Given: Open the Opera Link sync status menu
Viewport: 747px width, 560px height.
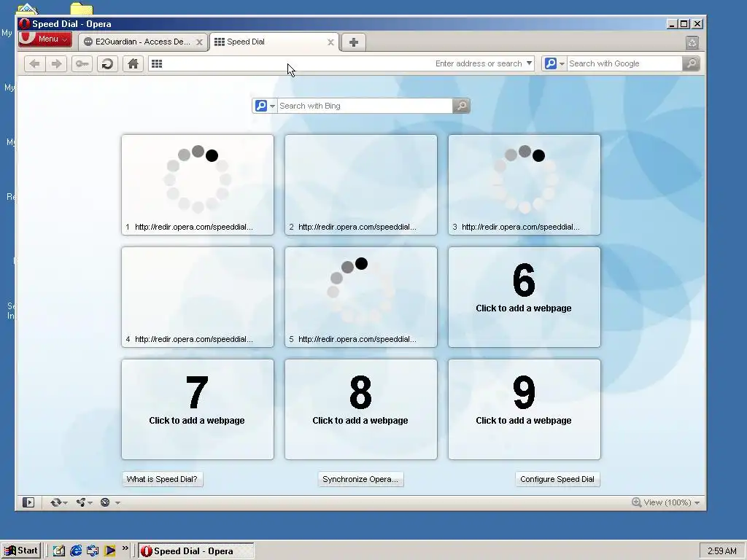Looking at the screenshot, I should pyautogui.click(x=59, y=502).
